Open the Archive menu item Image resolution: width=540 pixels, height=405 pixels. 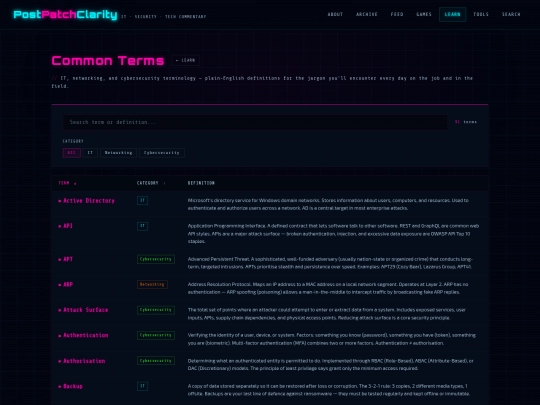[367, 14]
